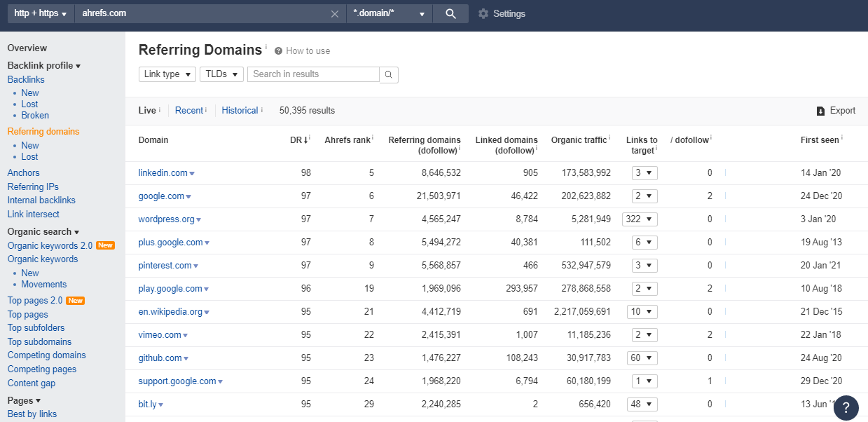The width and height of the screenshot is (868, 422).
Task: Visit the en.wikipedia.org domain link
Action: click(169, 311)
